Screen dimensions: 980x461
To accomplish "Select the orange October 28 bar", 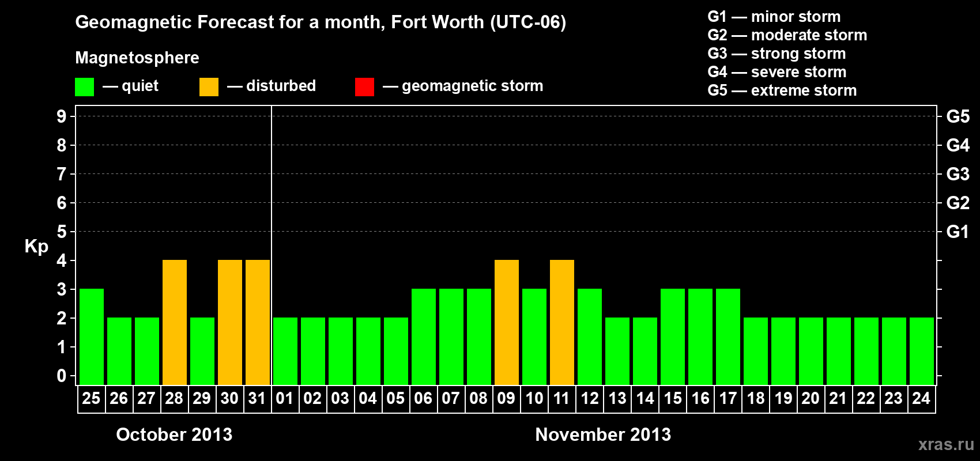I will click(x=175, y=323).
